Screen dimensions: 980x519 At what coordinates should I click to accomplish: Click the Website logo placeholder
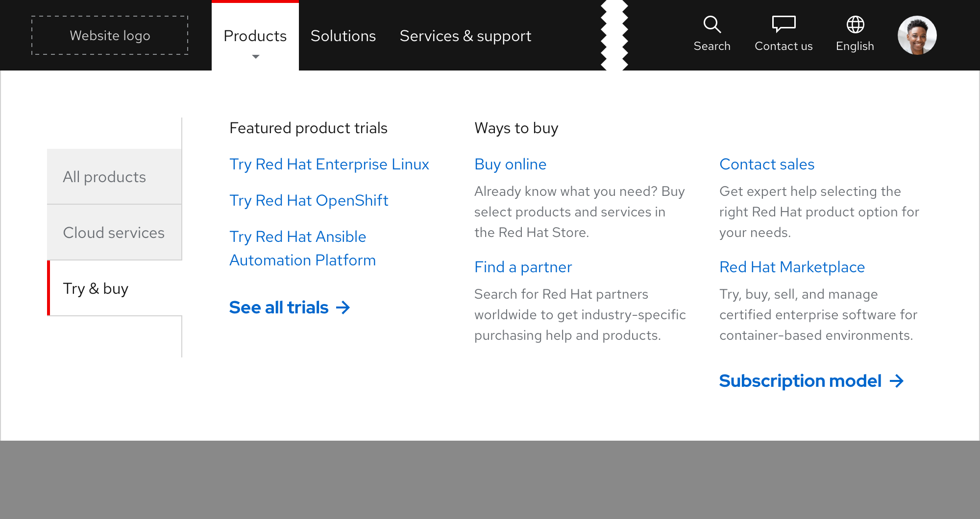[x=110, y=35]
